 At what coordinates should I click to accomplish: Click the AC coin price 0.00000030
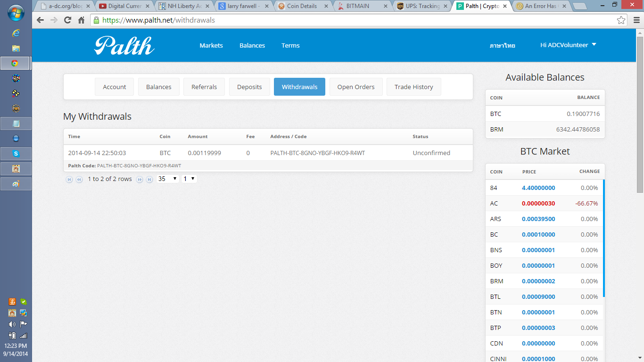(x=538, y=204)
